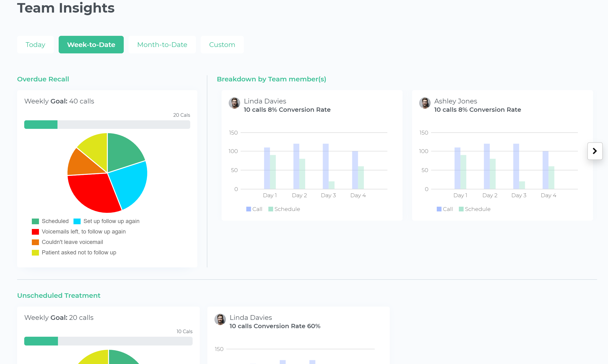
Task: Click the Unscheduled Treatment goal progress bar
Action: (108, 341)
